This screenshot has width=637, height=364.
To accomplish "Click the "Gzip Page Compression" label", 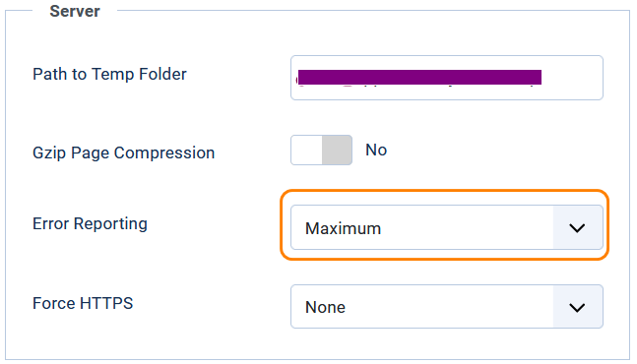I will point(123,153).
